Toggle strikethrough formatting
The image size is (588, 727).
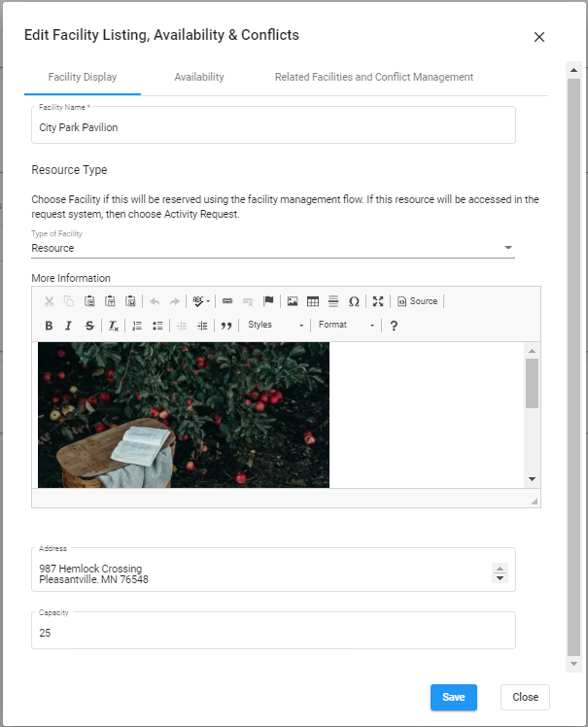89,326
